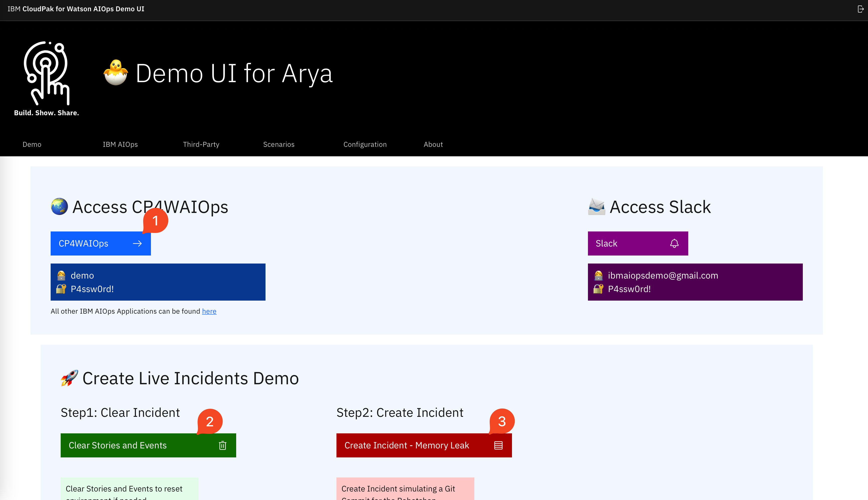Open the IBM AIOps tab
The height and width of the screenshot is (500, 868).
click(x=120, y=145)
